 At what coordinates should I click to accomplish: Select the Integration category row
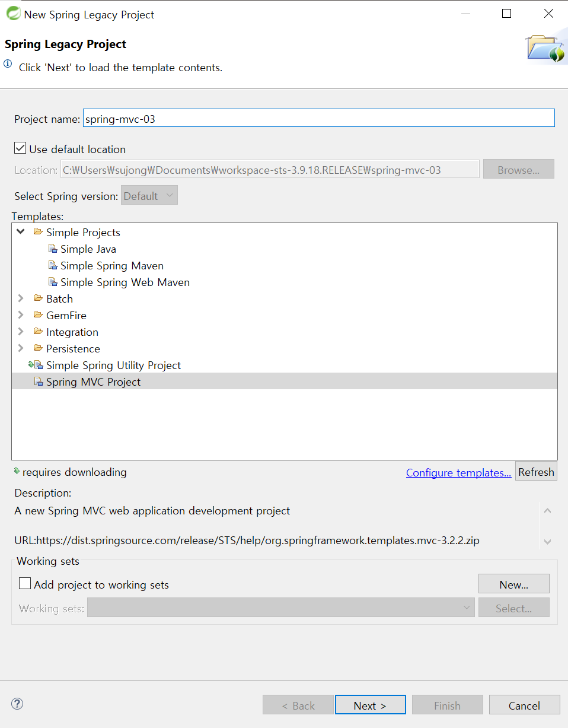pos(72,332)
